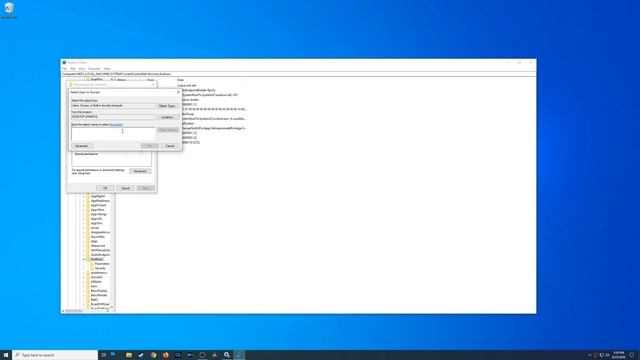Select the BasicDisplay key in the tree

point(99,291)
